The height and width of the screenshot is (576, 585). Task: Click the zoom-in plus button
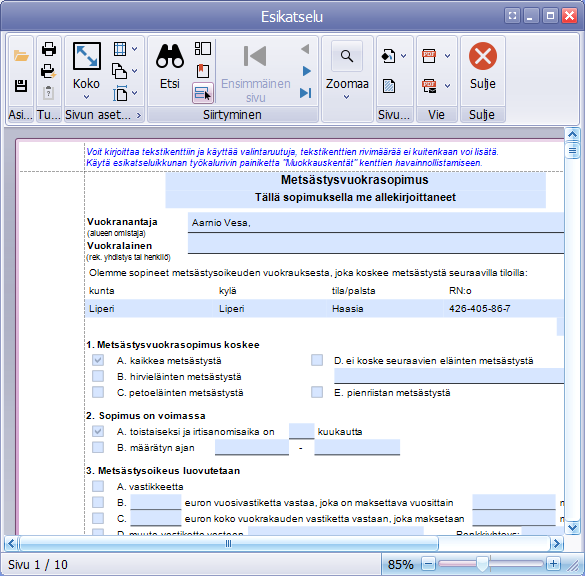point(553,564)
